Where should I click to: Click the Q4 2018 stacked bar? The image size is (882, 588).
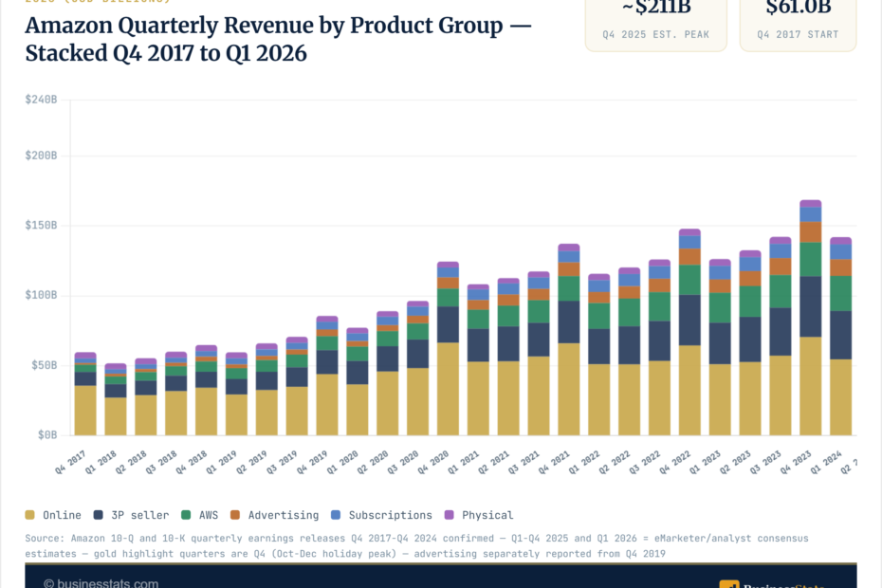[x=207, y=390]
